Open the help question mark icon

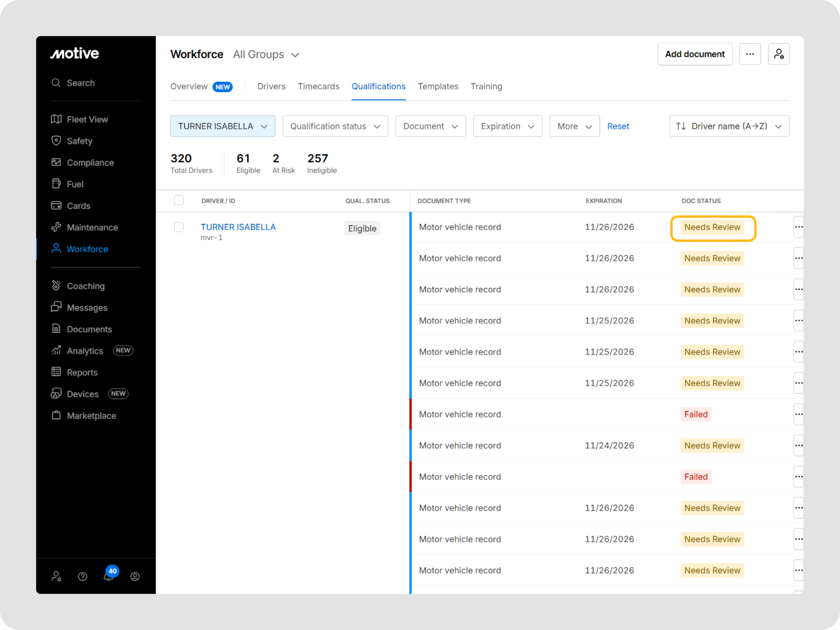pos(82,576)
